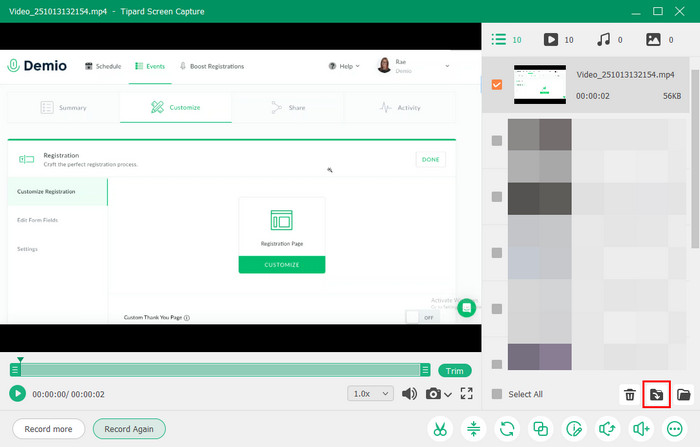Switch to the Summary tab in preview
The image size is (700, 447).
[63, 108]
